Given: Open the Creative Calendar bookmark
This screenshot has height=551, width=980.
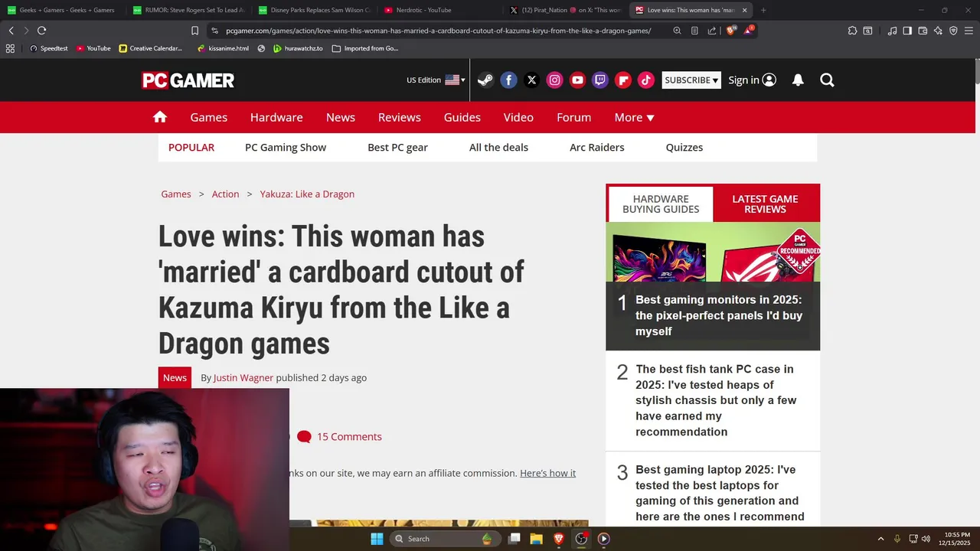Looking at the screenshot, I should tap(151, 48).
